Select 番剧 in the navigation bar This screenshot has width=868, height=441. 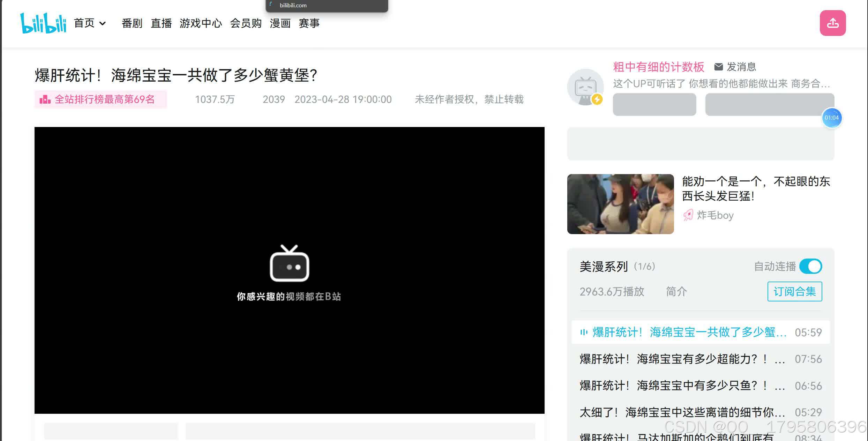132,23
